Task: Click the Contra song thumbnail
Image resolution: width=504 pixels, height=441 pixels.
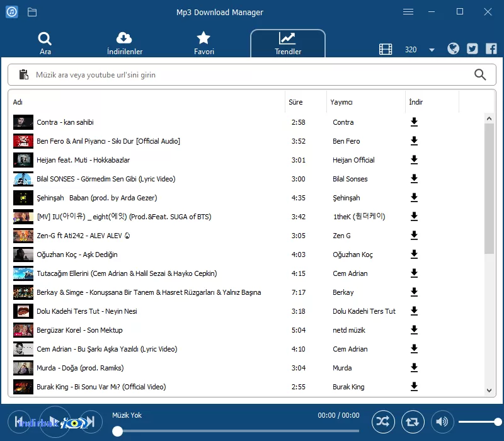Action: pyautogui.click(x=23, y=122)
